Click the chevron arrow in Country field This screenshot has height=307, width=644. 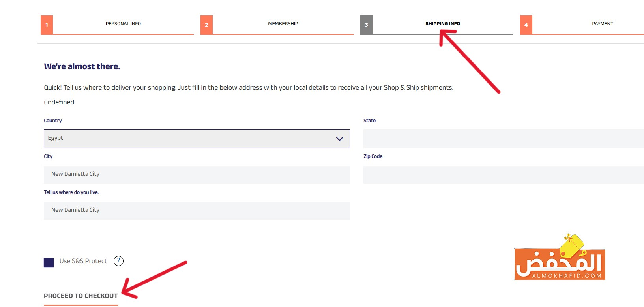[x=339, y=139]
